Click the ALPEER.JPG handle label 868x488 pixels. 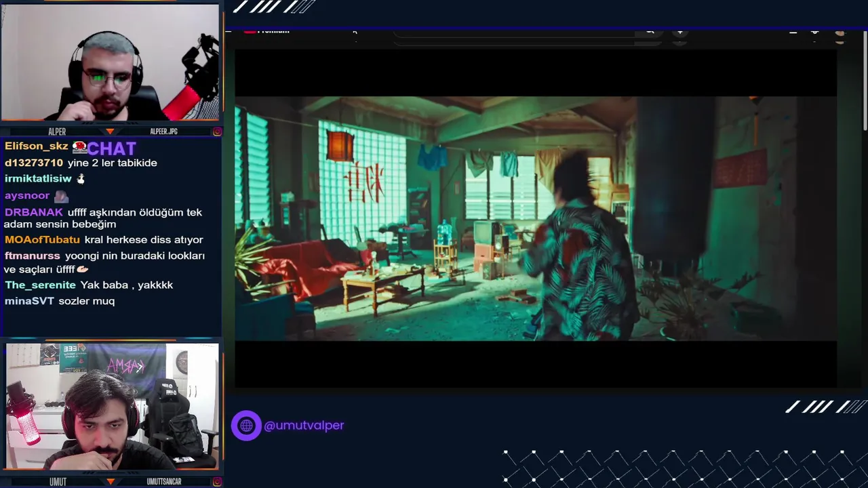pos(163,131)
